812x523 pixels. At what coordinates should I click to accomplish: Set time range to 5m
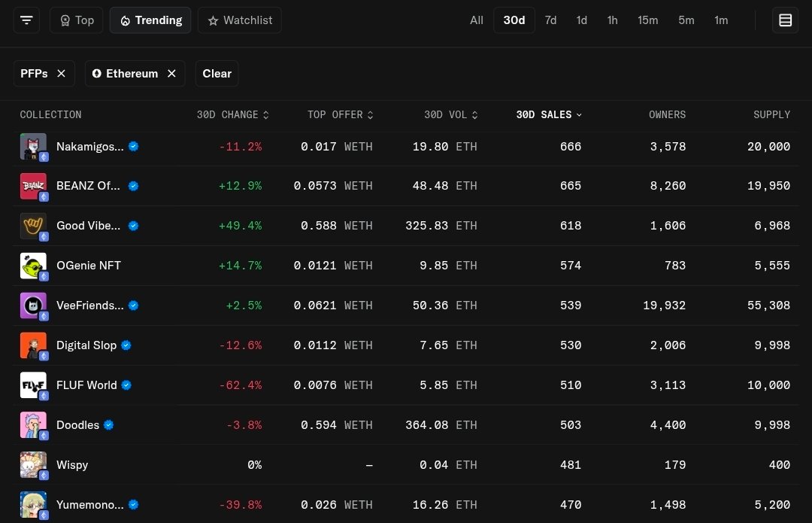click(686, 20)
